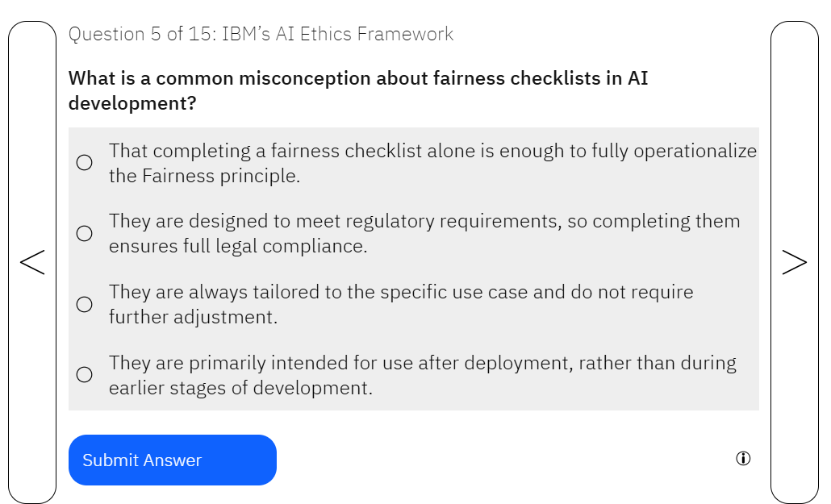This screenshot has width=831, height=504.
Task: Open the info icon beside Submit Answer
Action: click(743, 459)
